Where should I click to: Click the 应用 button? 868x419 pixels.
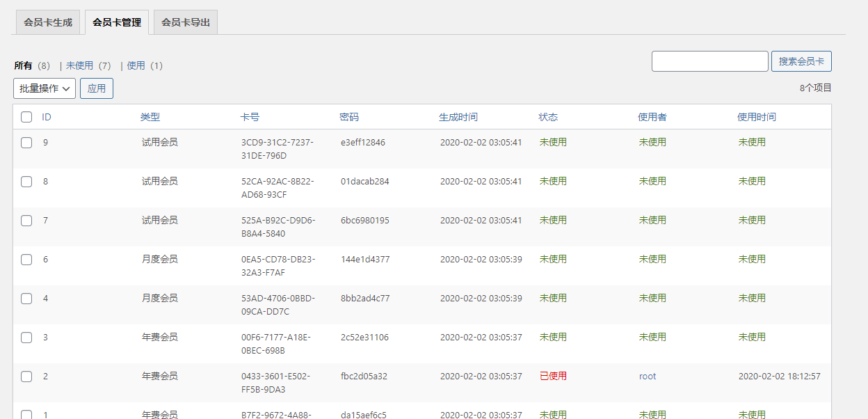click(x=97, y=88)
